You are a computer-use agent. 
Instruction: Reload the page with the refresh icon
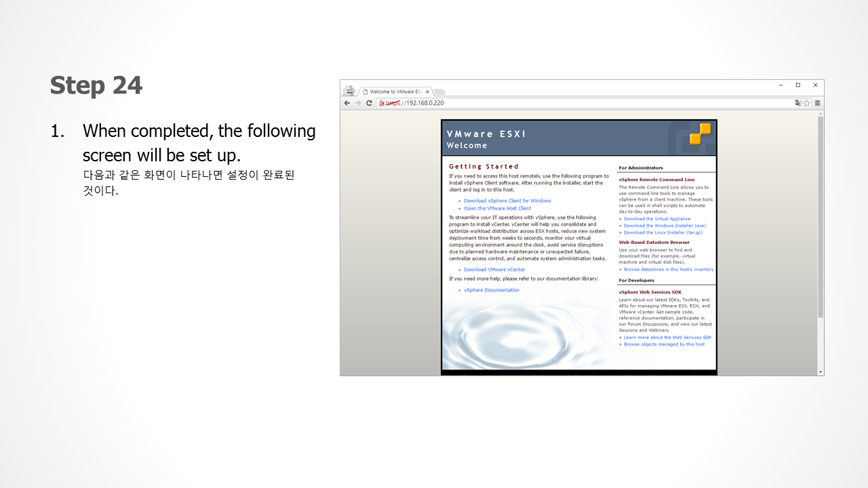[x=369, y=103]
